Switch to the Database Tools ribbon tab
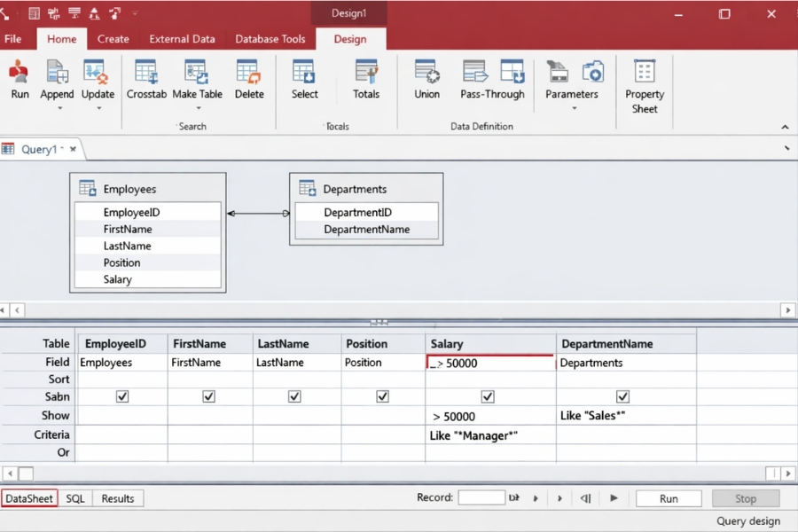Screen dimensions: 798x532 point(270,39)
